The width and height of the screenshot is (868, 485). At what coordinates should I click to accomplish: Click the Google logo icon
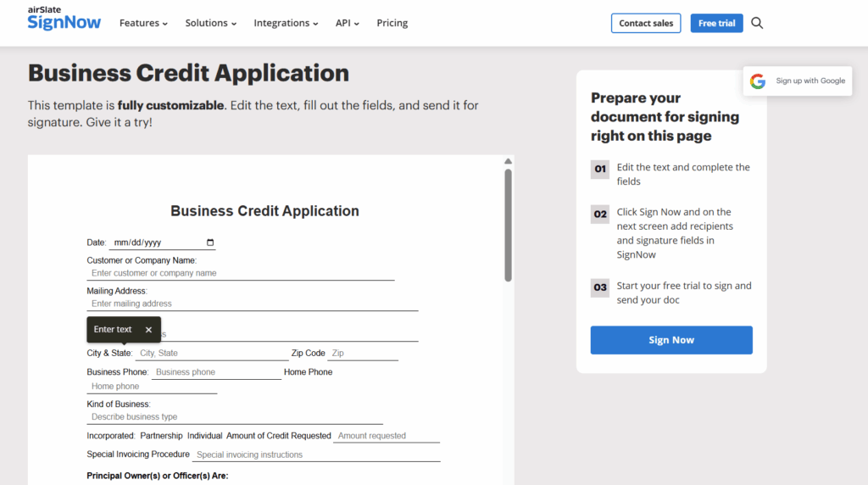pyautogui.click(x=758, y=81)
